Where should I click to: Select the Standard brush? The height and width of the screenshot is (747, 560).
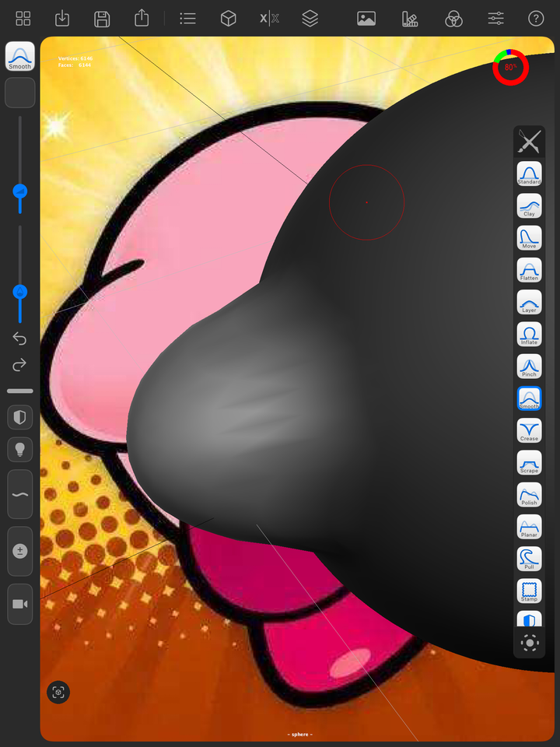[x=530, y=174]
